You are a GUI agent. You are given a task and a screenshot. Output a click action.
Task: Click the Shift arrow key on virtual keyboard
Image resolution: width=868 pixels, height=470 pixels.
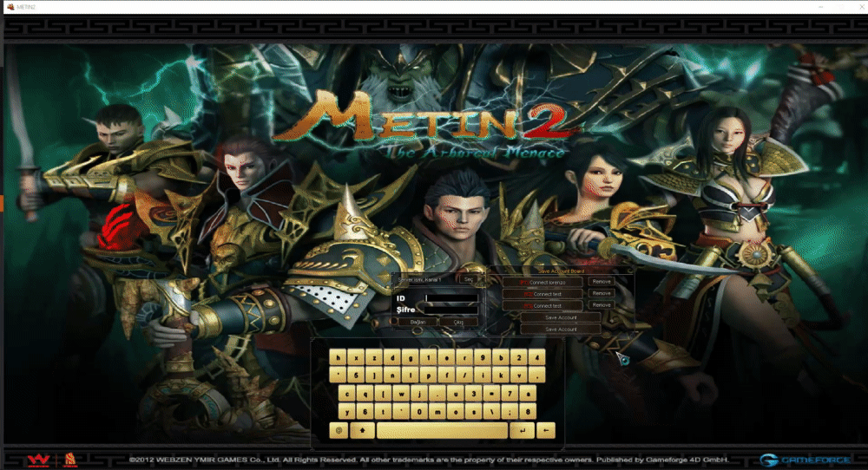363,430
